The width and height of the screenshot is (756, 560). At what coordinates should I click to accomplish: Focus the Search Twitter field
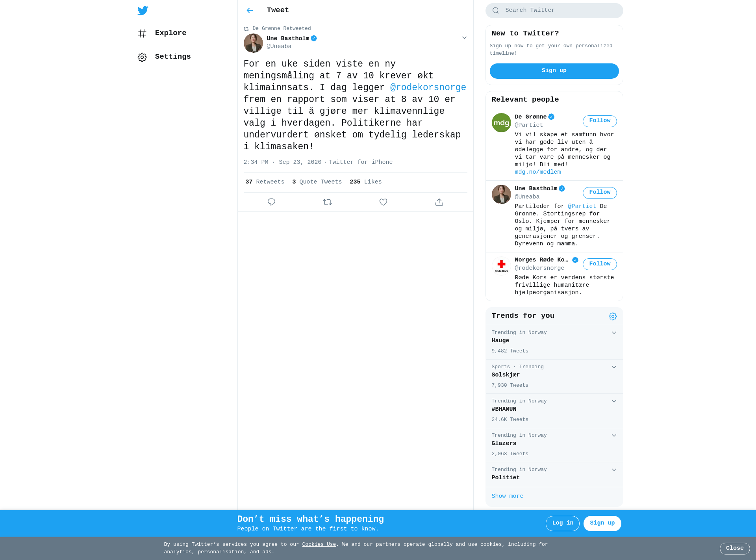point(554,11)
